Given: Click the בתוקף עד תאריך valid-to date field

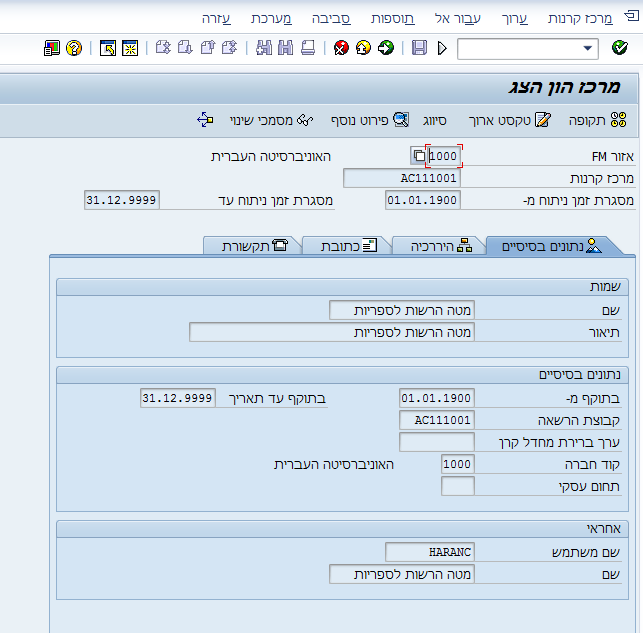Looking at the screenshot, I should point(178,398).
